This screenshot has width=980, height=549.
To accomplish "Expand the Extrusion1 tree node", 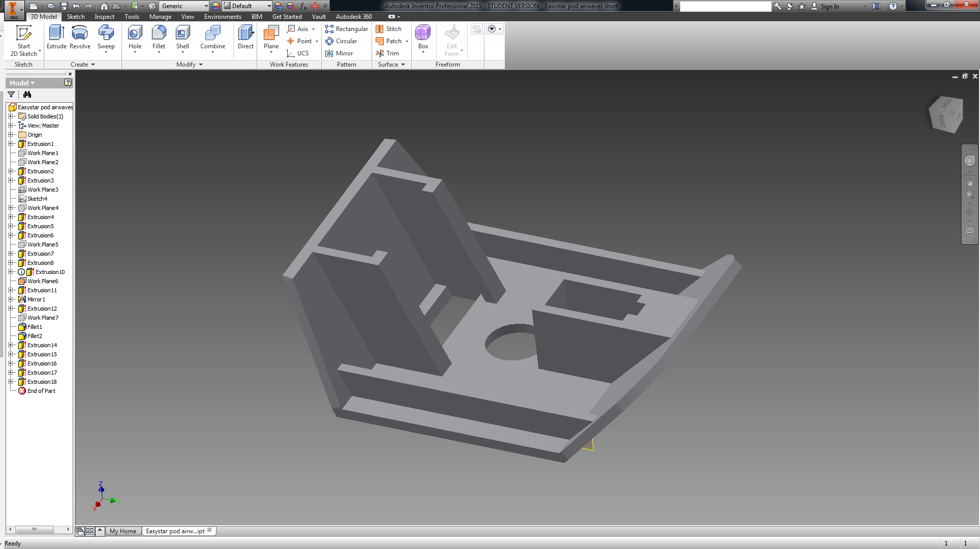I will (11, 144).
